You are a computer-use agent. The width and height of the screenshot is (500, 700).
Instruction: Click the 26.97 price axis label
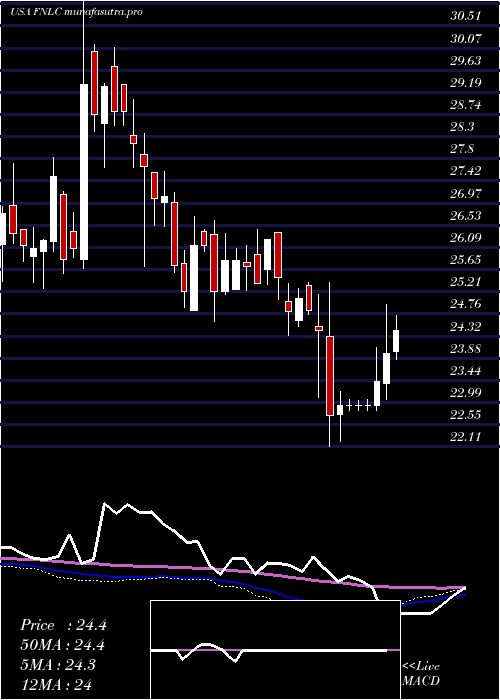[466, 193]
